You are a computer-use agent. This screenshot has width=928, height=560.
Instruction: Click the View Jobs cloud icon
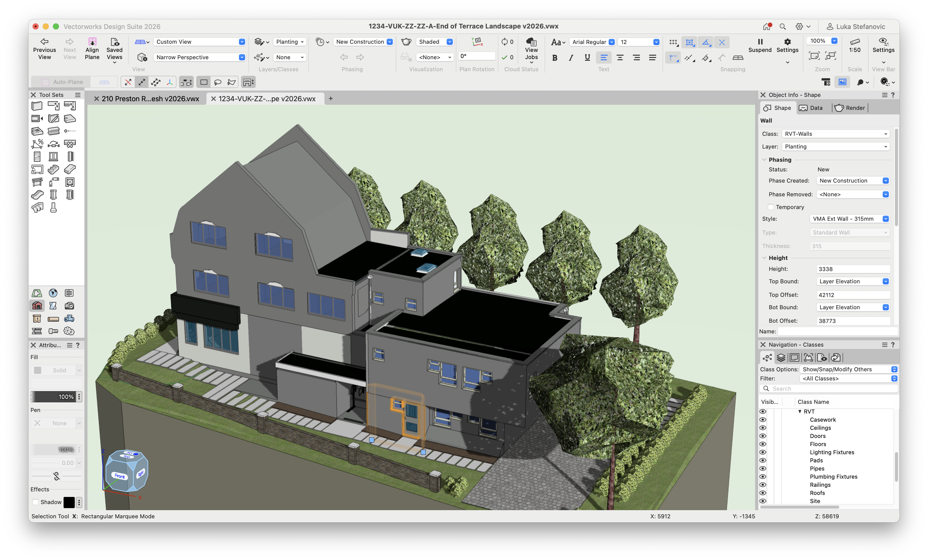click(531, 41)
